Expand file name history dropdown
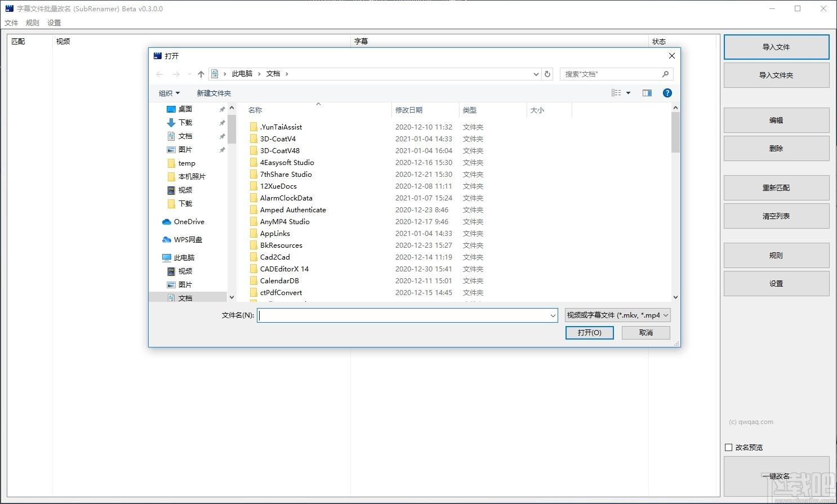Screen dimensions: 837x504 (x=553, y=315)
